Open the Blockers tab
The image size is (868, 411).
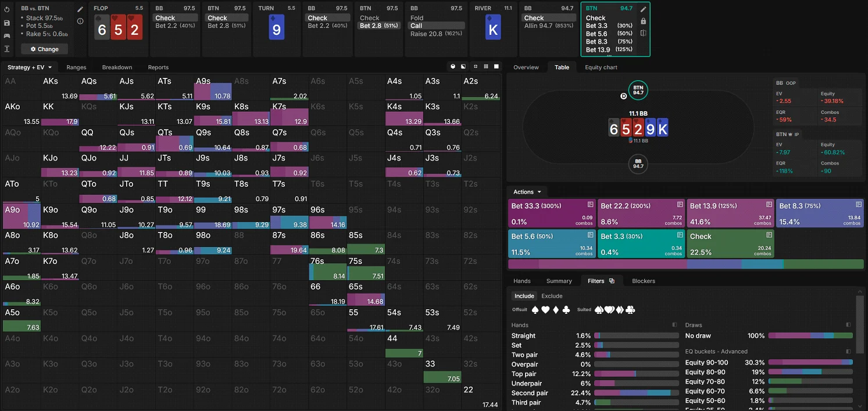[643, 281]
